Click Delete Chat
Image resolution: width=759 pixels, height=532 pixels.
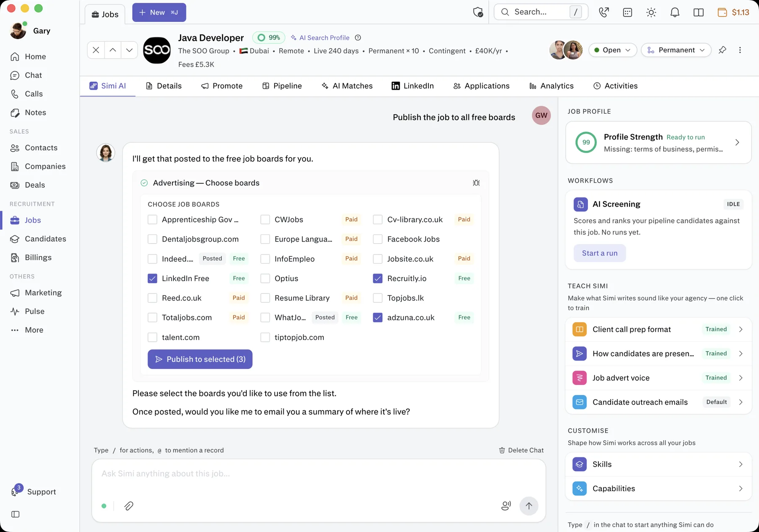click(x=521, y=450)
